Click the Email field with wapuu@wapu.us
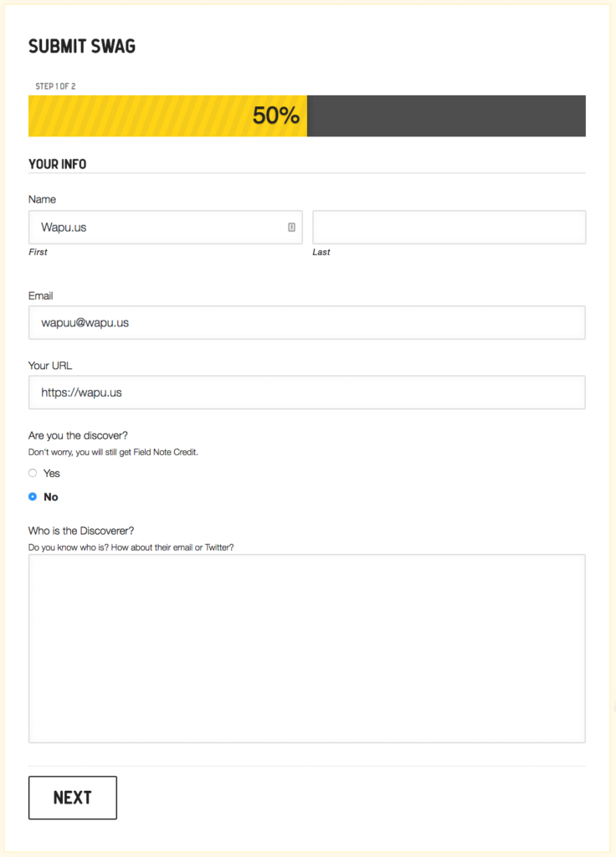 pos(306,322)
